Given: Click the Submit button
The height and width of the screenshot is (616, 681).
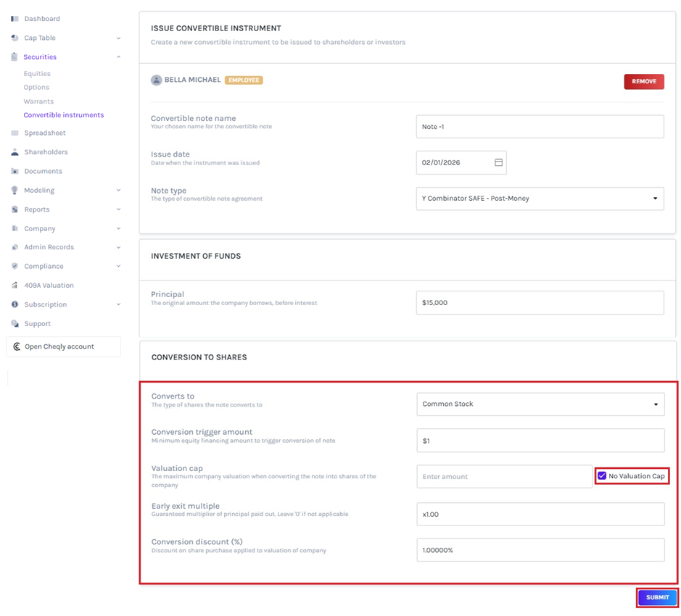Looking at the screenshot, I should [x=657, y=597].
